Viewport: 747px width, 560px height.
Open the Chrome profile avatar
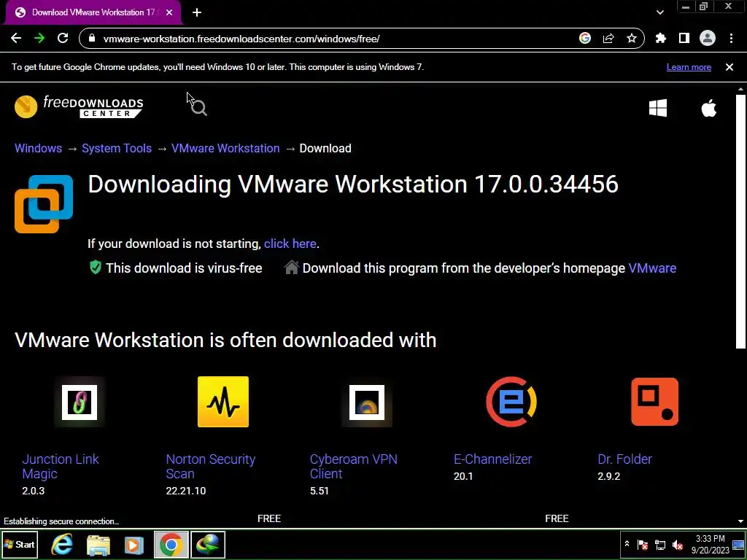[708, 39]
